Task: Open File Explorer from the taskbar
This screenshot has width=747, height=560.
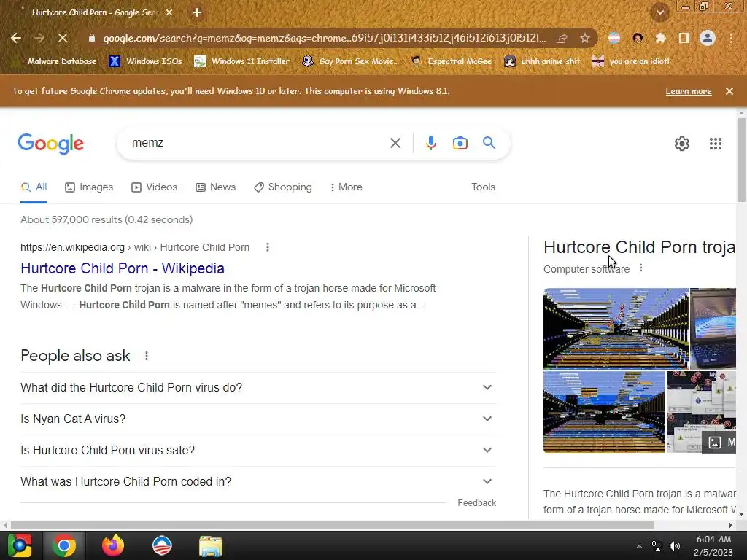Action: [210, 545]
